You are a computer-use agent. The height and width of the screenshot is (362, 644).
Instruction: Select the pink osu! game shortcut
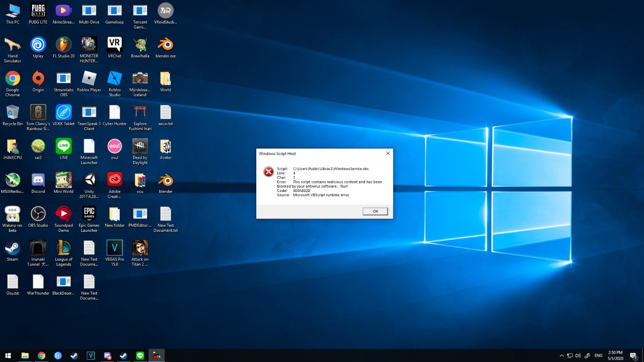115,149
